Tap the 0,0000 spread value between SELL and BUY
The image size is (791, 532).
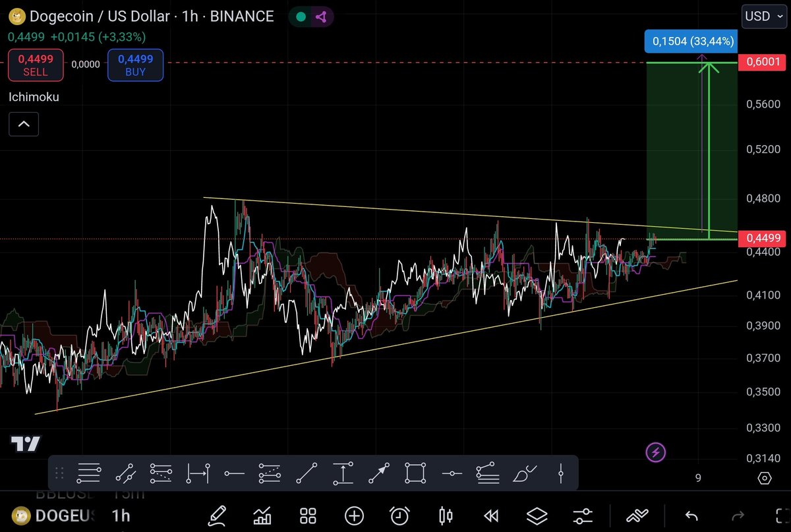[x=86, y=65]
